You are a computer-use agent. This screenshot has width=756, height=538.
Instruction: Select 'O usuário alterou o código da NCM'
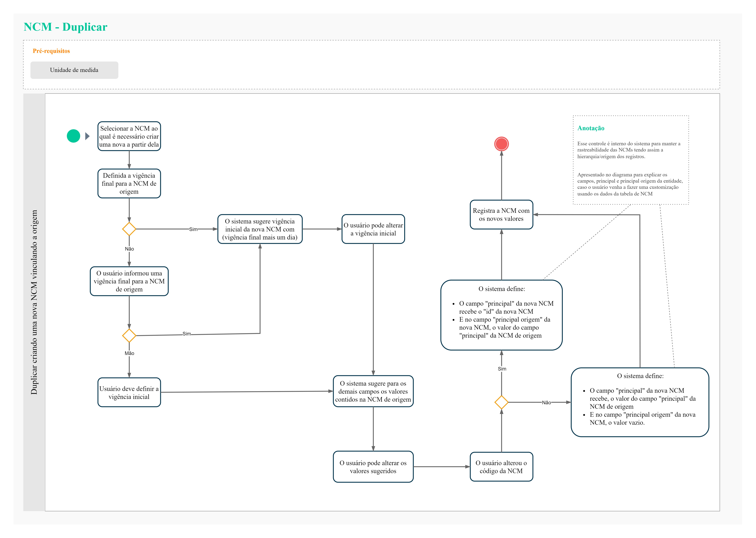(x=501, y=466)
